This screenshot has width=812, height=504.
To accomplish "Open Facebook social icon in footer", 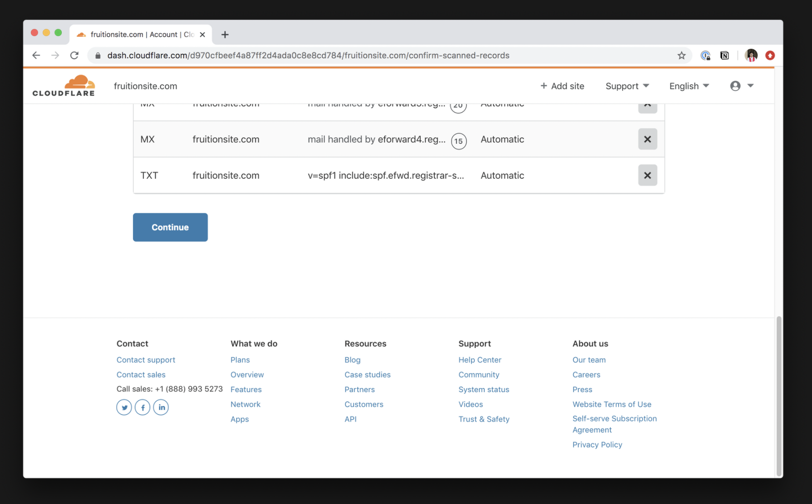I will 142,407.
